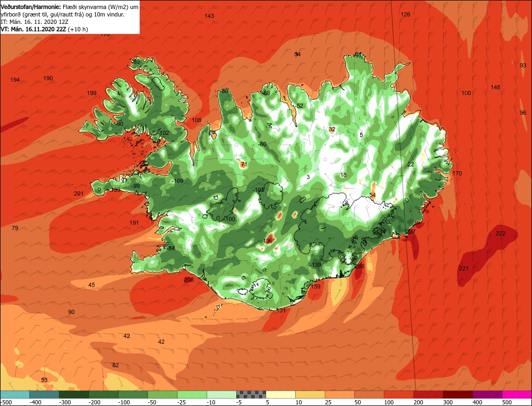This screenshot has width=532, height=406.
Task: Pick the -50 to -25 green legend swatch
Action: [162, 394]
